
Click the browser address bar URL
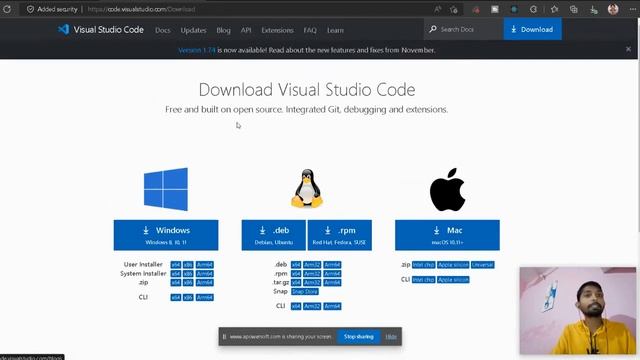click(141, 9)
